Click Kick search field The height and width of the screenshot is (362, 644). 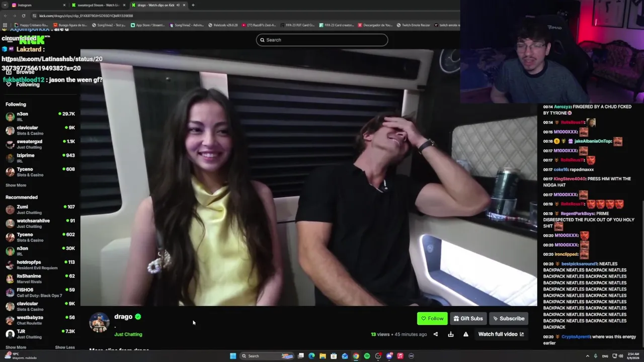coord(322,40)
